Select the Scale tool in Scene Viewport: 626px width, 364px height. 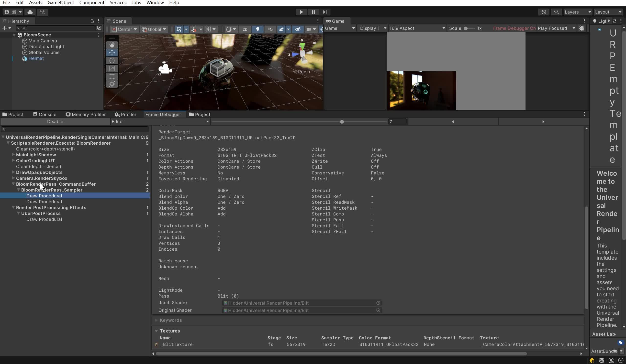pyautogui.click(x=112, y=68)
